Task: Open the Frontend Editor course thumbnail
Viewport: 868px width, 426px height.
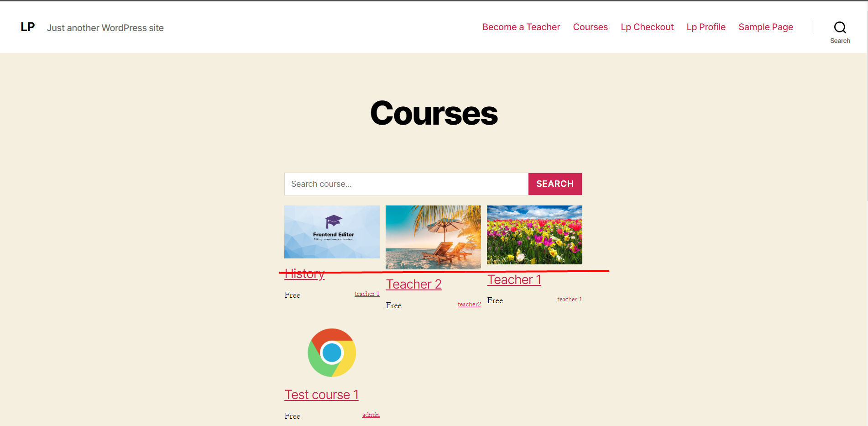Action: (x=332, y=232)
